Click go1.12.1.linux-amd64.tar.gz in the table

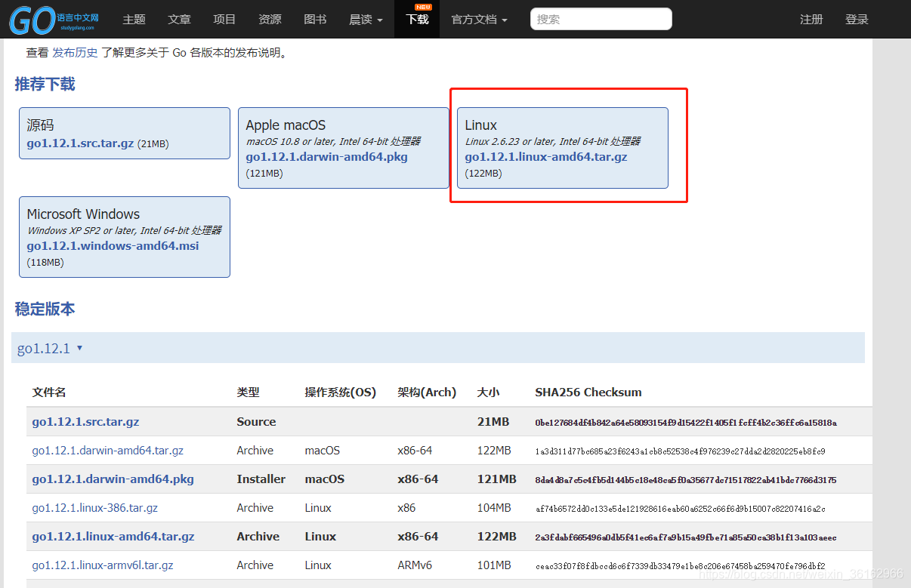click(113, 537)
